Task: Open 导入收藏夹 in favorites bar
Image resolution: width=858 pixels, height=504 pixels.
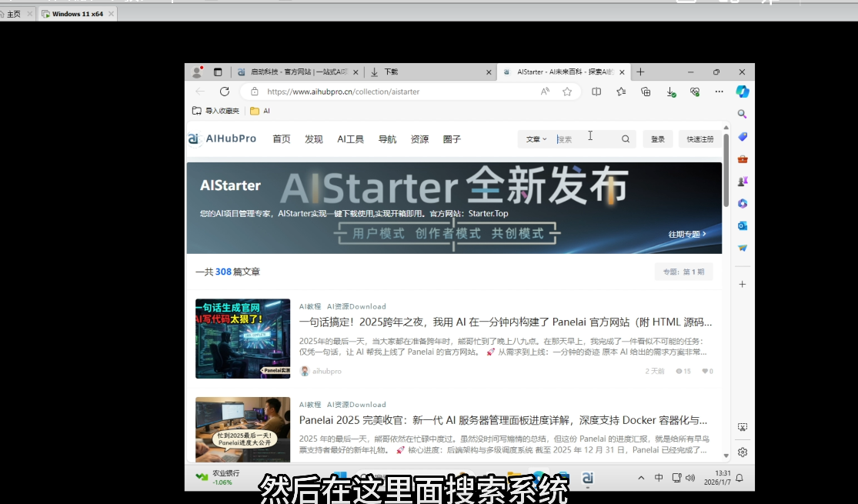Action: coord(215,111)
